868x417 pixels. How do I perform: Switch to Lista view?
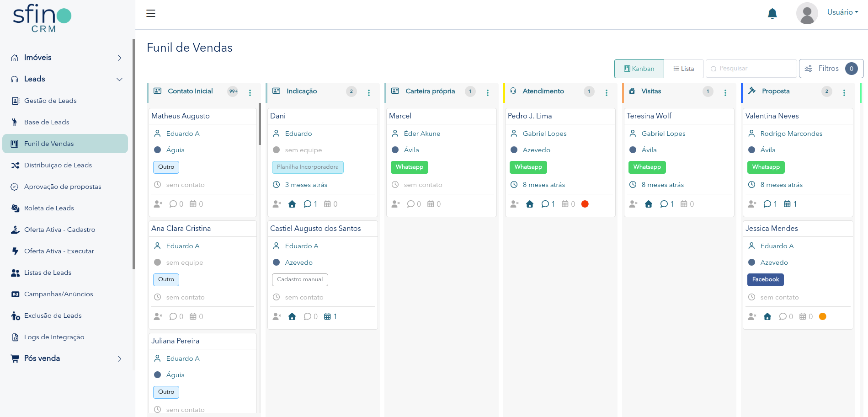tap(684, 69)
